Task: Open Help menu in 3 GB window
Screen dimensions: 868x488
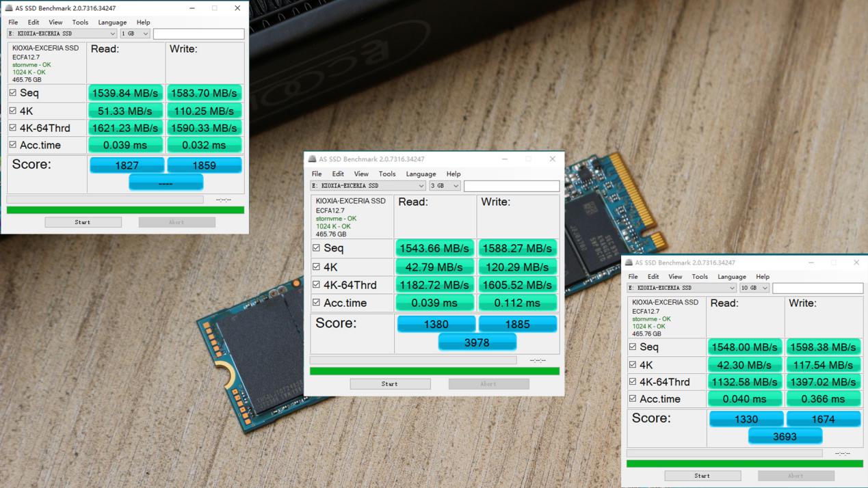Action: pos(453,174)
